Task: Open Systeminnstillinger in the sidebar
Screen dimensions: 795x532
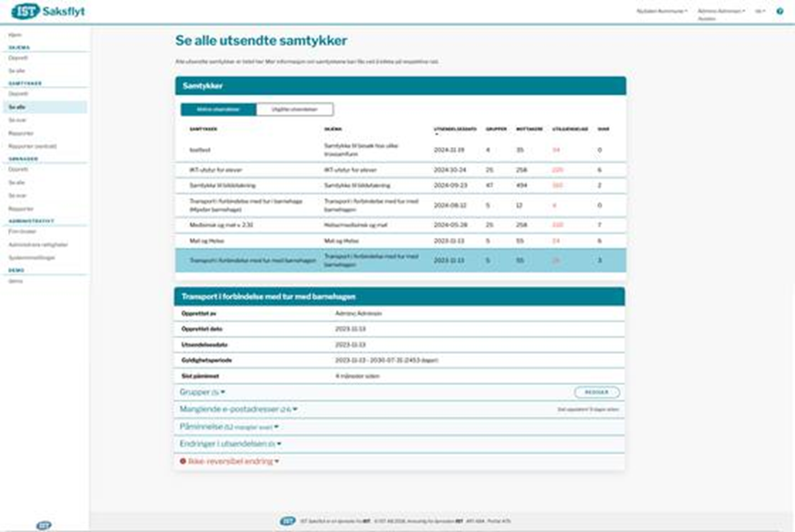Action: [x=32, y=257]
